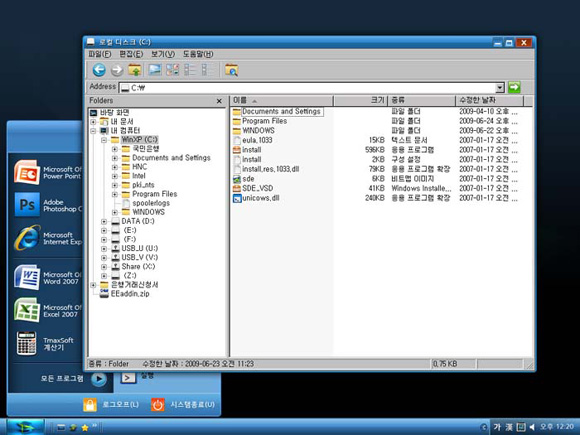Click the 로그오프(L) log off button

pyautogui.click(x=111, y=404)
